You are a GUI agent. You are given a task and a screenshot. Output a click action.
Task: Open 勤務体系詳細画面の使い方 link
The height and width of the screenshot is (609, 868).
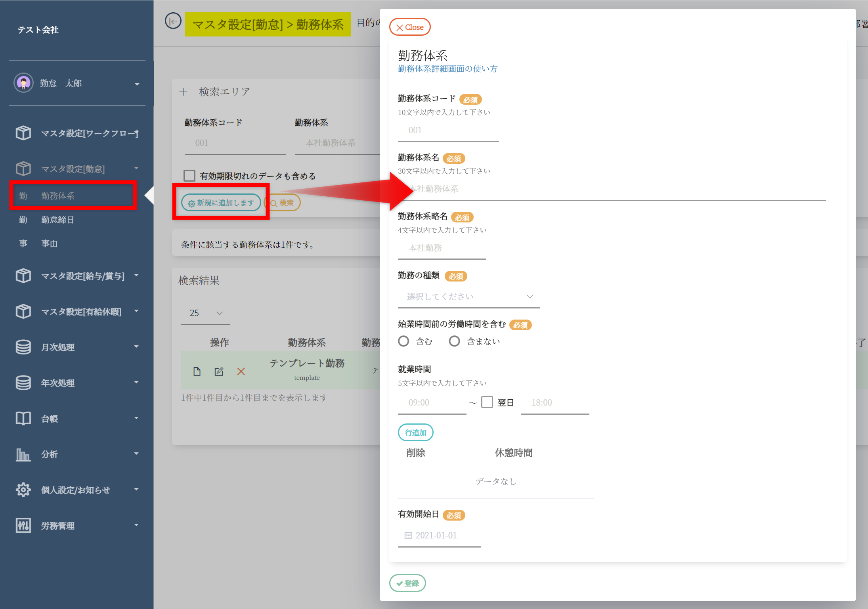tap(447, 69)
